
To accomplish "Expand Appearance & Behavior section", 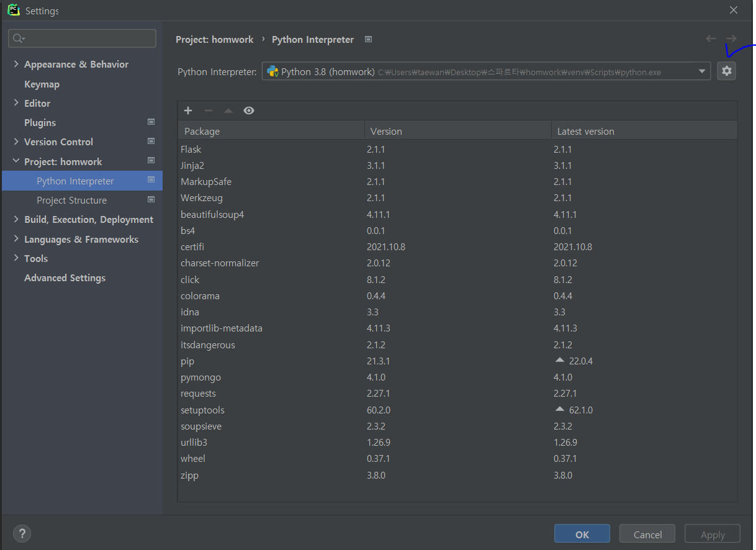I will click(16, 64).
